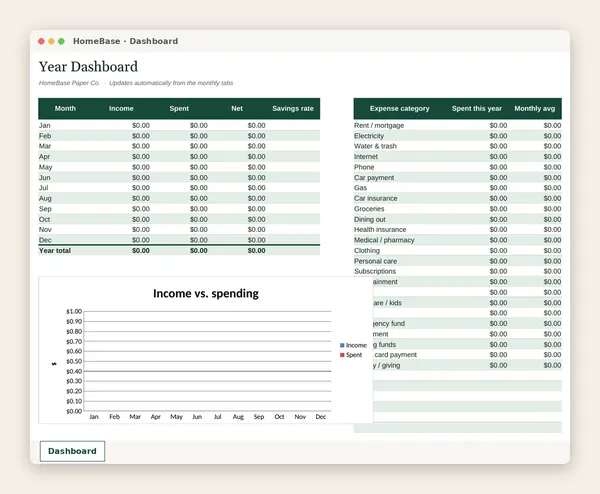Viewport: 600px width, 494px height.
Task: Click the Oct row label
Action: 44,219
